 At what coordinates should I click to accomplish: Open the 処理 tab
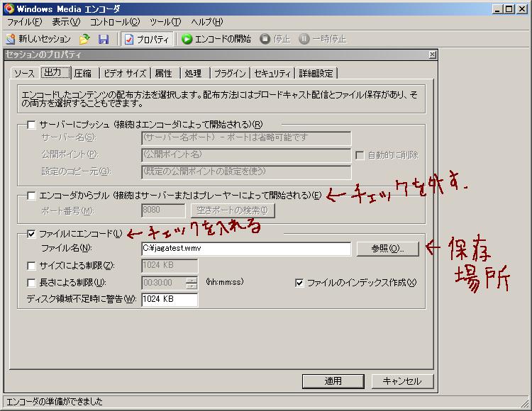[x=194, y=73]
